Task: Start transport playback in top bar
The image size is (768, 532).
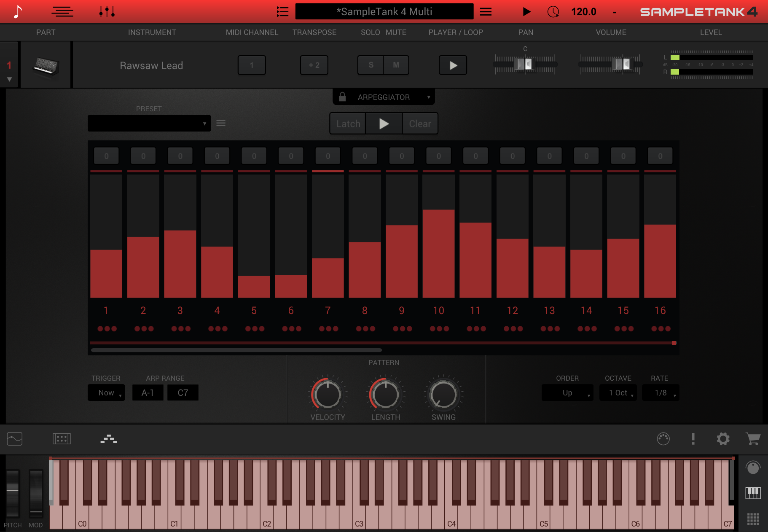Action: [526, 11]
